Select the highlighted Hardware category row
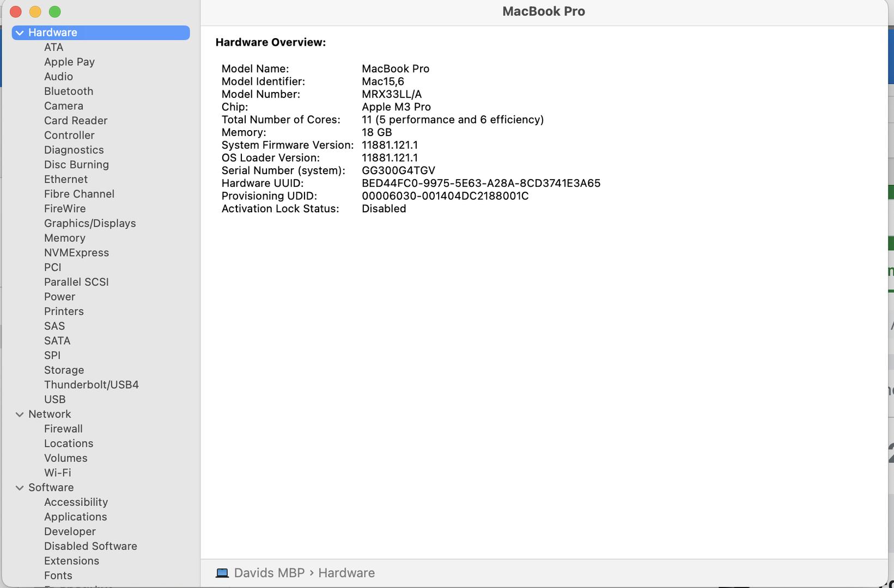Viewport: 894px width, 588px height. 101,33
